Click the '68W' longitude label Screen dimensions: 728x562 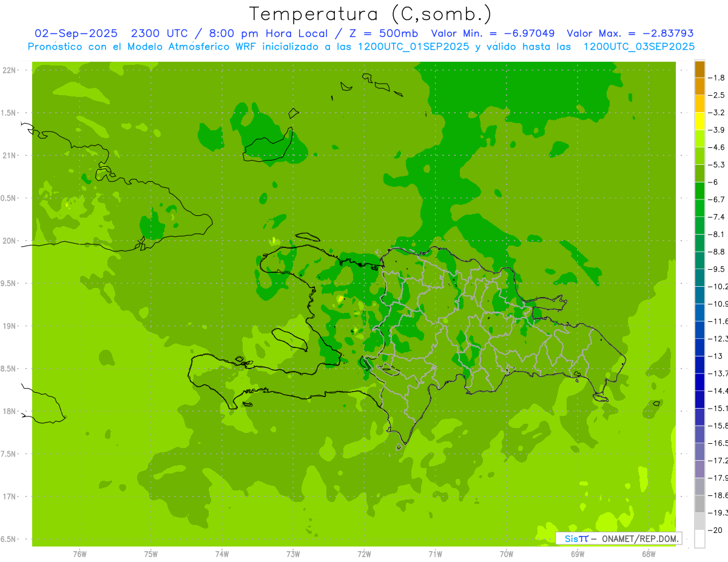tap(649, 554)
